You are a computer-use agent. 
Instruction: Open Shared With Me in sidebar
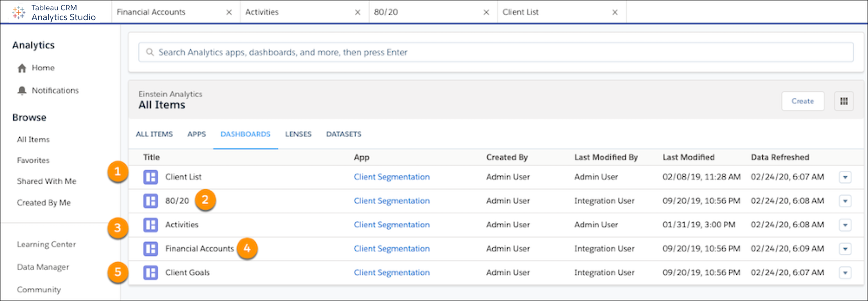[x=47, y=181]
